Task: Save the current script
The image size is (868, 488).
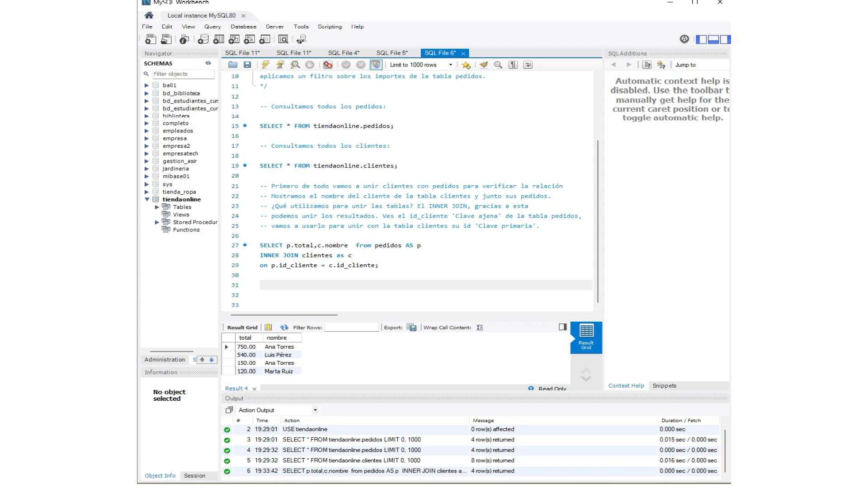Action: click(247, 65)
